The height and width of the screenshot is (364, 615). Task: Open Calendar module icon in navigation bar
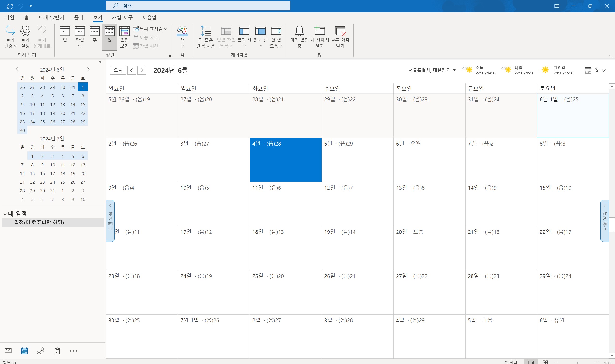[24, 351]
